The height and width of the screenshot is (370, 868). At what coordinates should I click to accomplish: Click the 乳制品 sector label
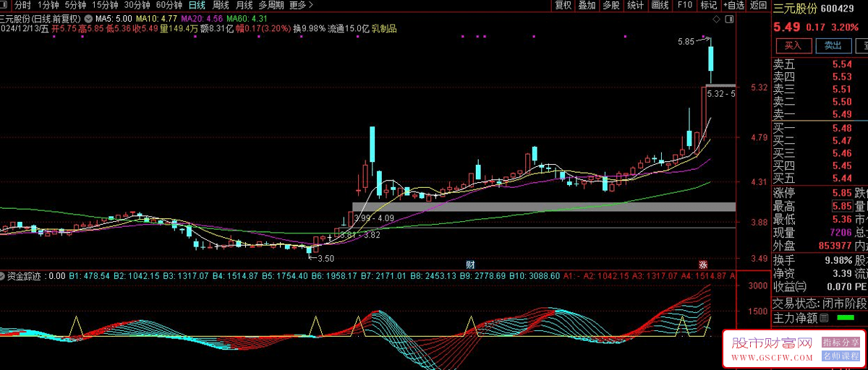pyautogui.click(x=386, y=29)
